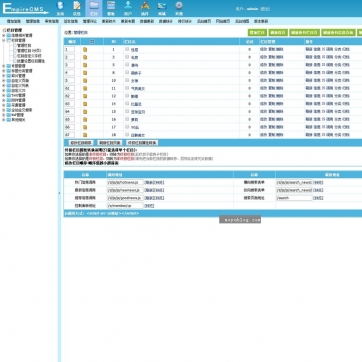Click 删除 link in row ID 1

point(280,49)
